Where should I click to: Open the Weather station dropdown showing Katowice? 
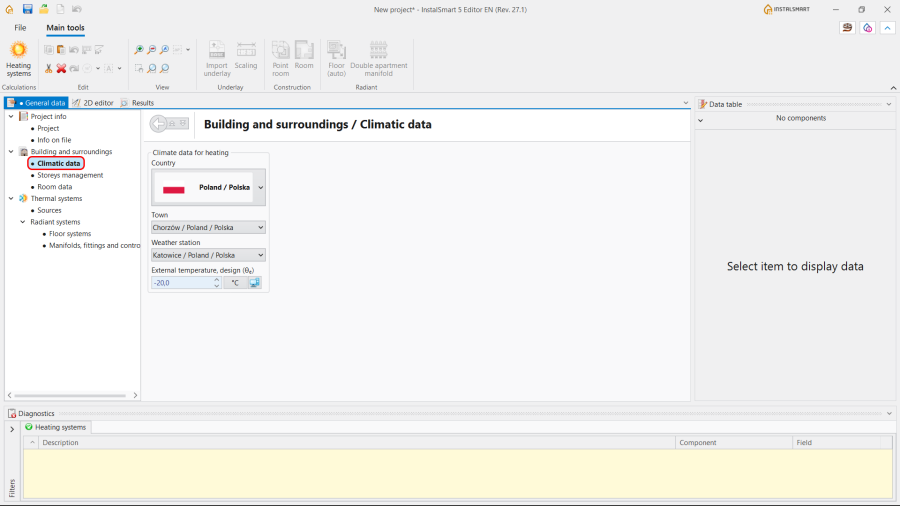point(208,255)
